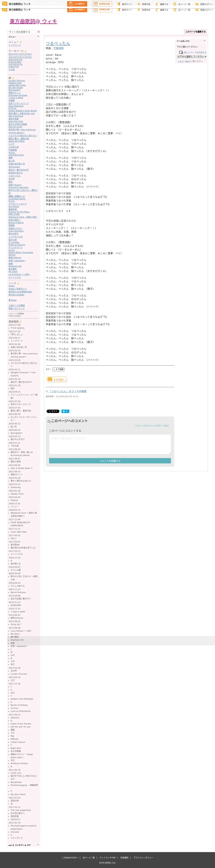Click the X ポスト share button
This screenshot has height=868, width=215.
click(53, 411)
